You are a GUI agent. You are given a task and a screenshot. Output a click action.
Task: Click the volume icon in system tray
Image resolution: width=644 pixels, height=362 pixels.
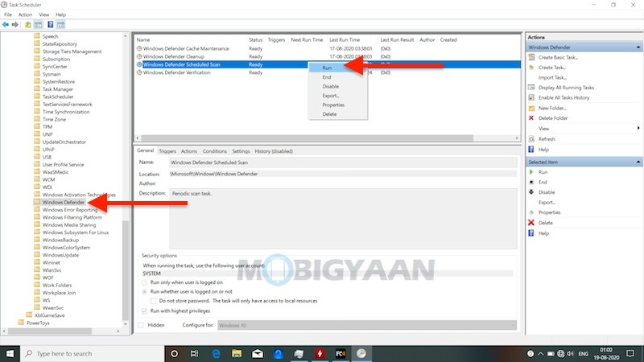click(x=571, y=353)
